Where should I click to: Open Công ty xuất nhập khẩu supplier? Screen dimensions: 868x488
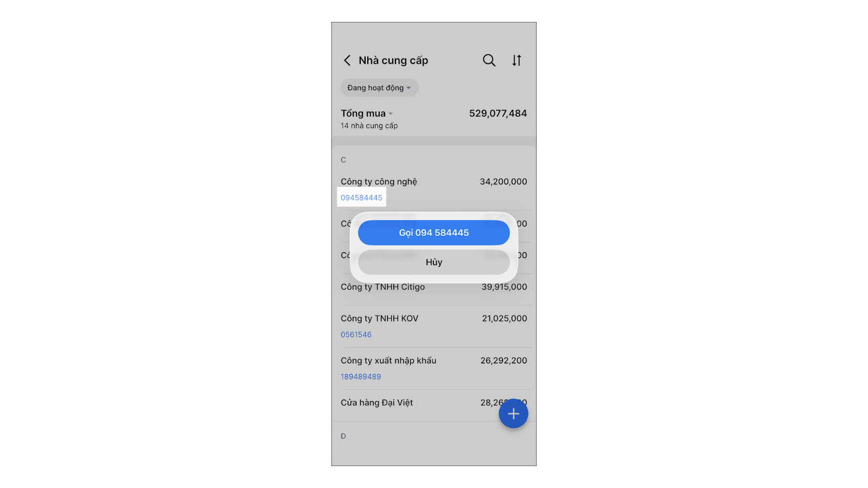(x=434, y=368)
